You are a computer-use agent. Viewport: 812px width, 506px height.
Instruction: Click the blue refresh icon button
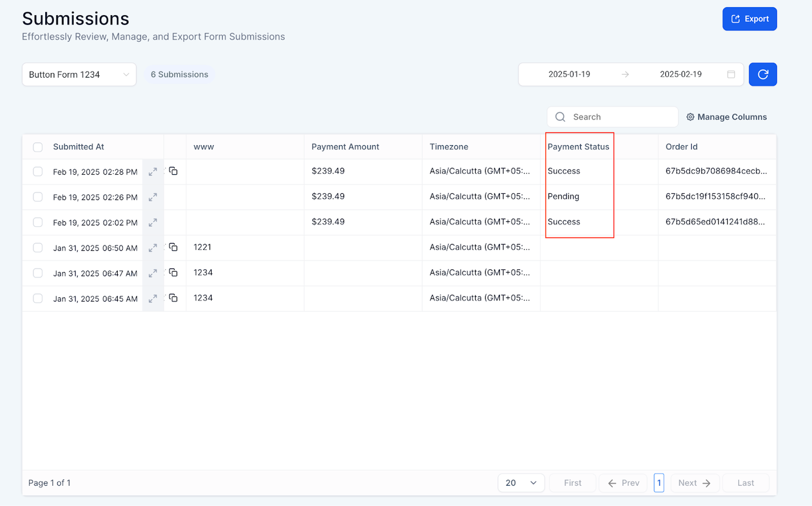tap(763, 74)
